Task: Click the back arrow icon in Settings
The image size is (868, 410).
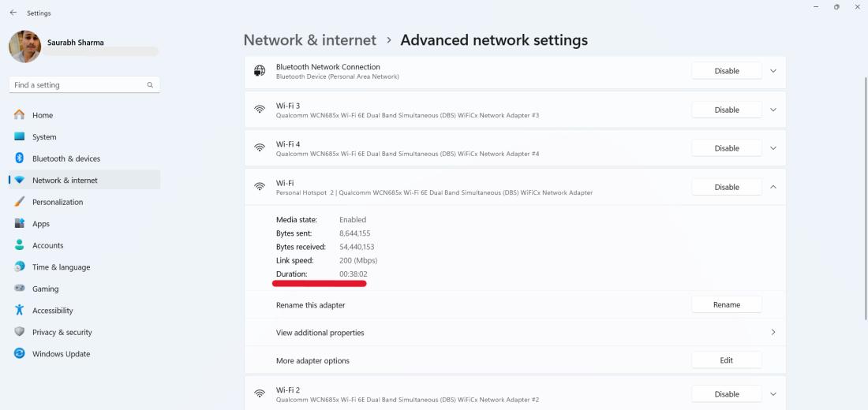Action: tap(13, 13)
